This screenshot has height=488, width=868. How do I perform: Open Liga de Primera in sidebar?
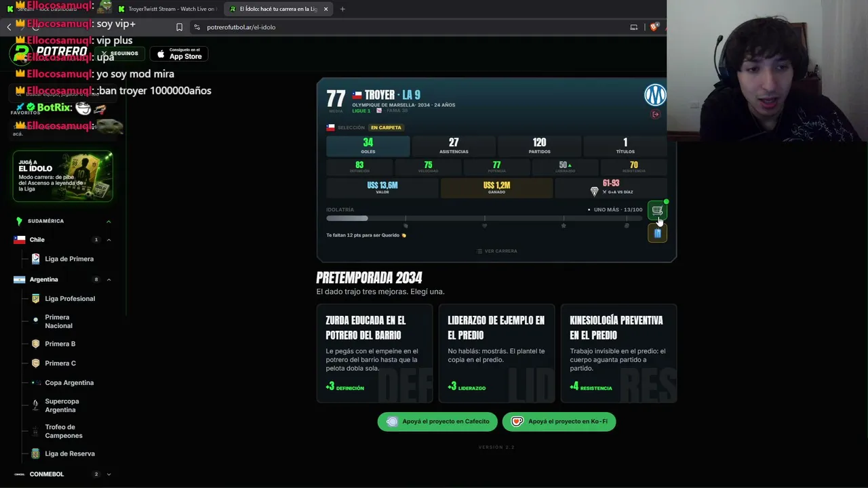(x=69, y=259)
